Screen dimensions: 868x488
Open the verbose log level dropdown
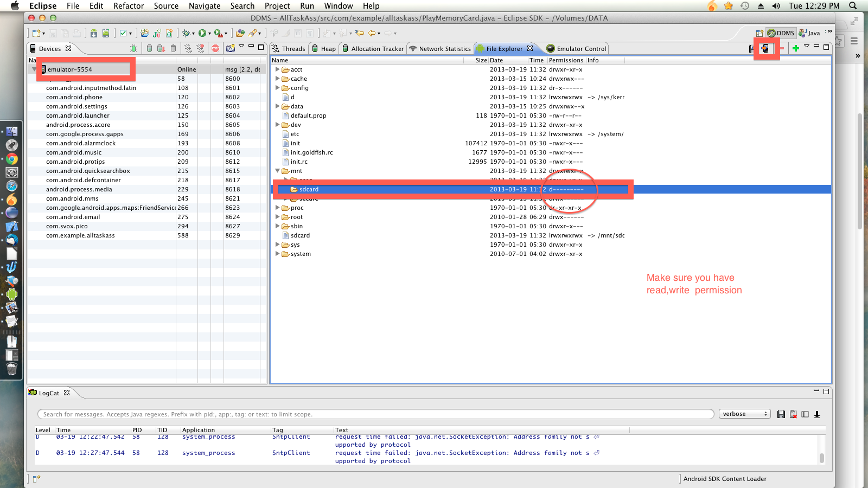(745, 414)
